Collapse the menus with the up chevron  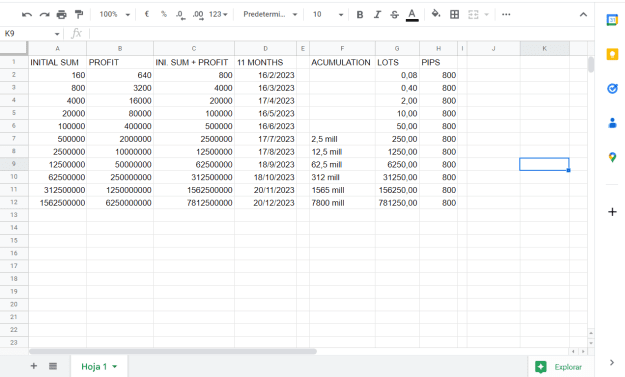click(583, 15)
